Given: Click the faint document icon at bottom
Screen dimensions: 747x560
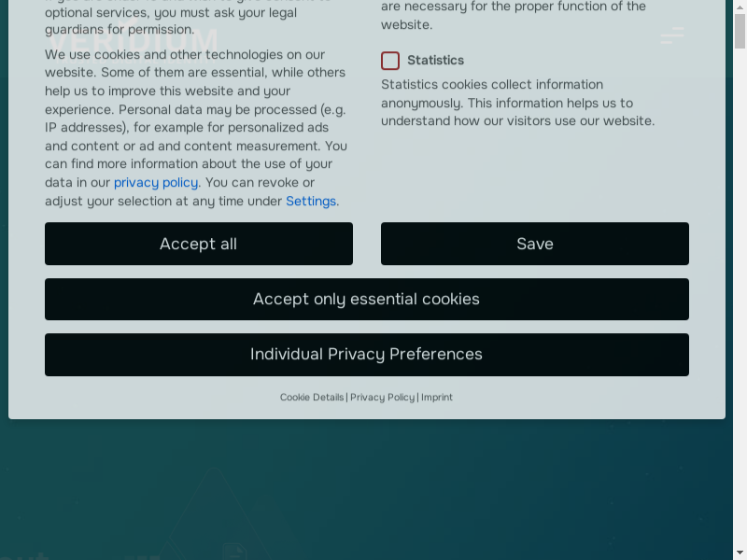Looking at the screenshot, I should click(x=233, y=552).
